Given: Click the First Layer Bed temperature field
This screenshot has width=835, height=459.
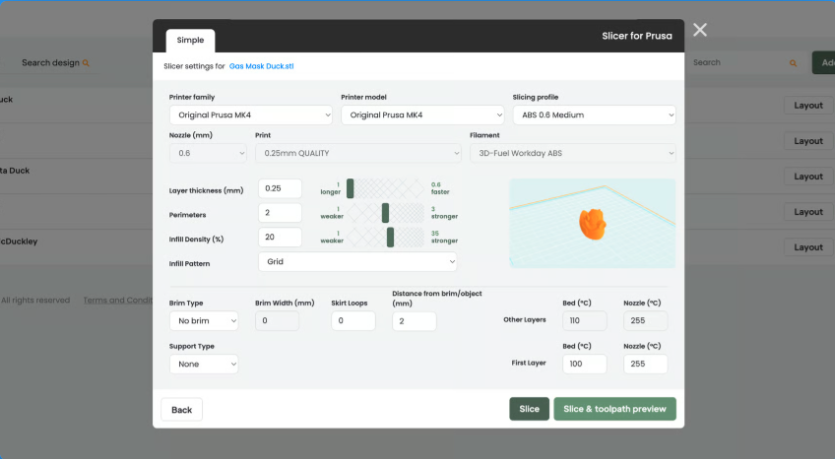Looking at the screenshot, I should point(584,364).
